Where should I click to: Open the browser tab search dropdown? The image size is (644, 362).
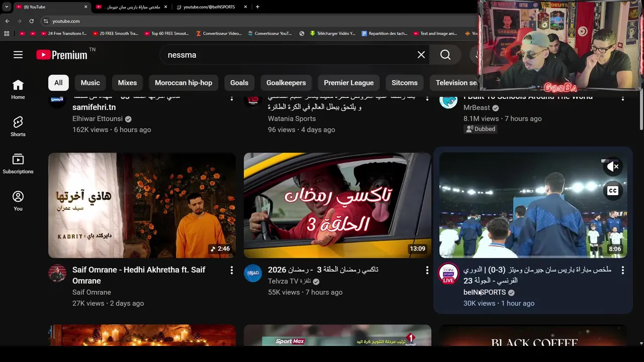(6, 7)
